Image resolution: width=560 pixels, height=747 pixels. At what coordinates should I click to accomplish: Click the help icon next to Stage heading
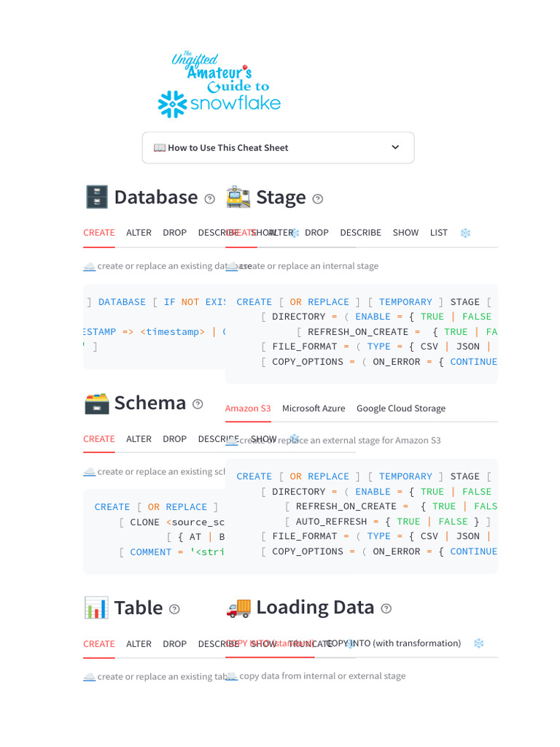pyautogui.click(x=318, y=198)
